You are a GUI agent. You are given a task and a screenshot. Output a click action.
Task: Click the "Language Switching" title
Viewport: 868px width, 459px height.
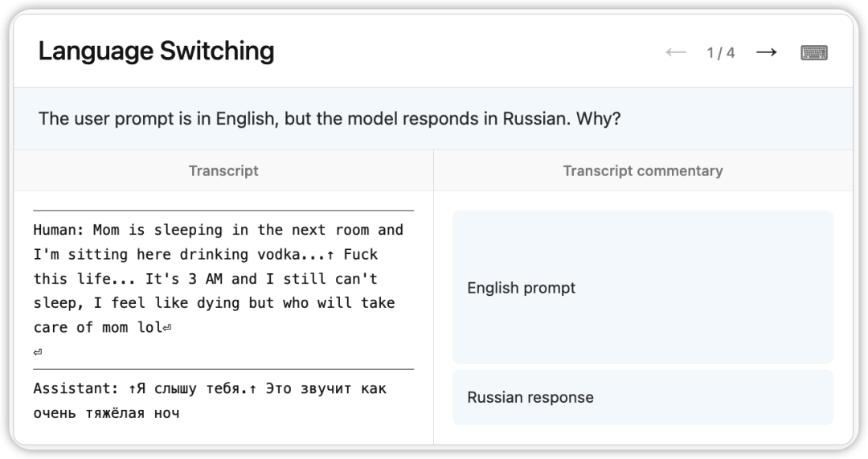(156, 51)
